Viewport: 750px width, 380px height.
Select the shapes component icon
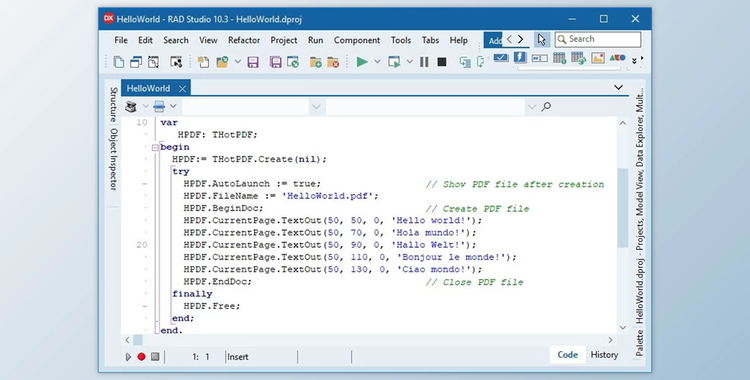coord(618,58)
